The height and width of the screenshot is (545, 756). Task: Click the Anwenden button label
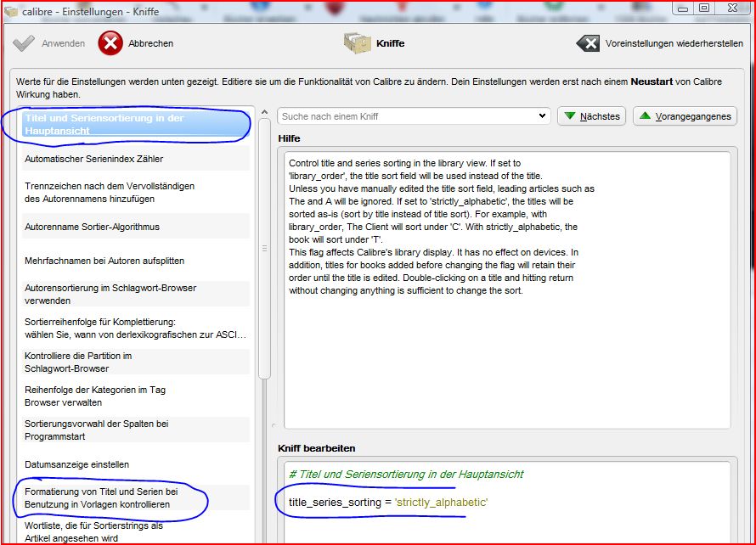pyautogui.click(x=63, y=43)
